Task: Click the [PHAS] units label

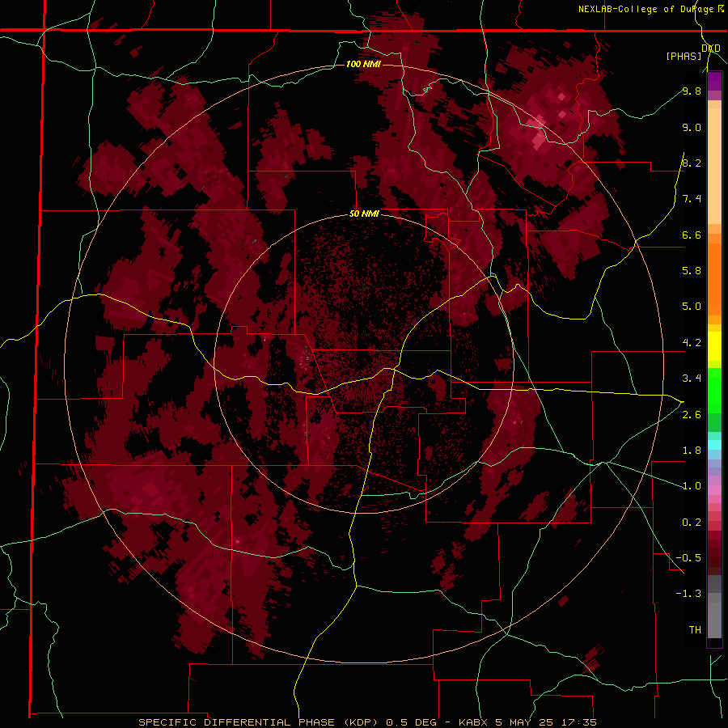Action: [x=684, y=56]
